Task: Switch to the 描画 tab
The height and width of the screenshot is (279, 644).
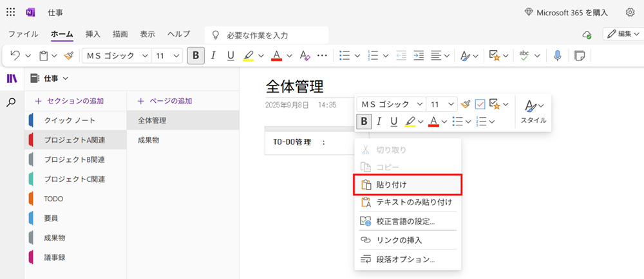Action: [x=120, y=35]
